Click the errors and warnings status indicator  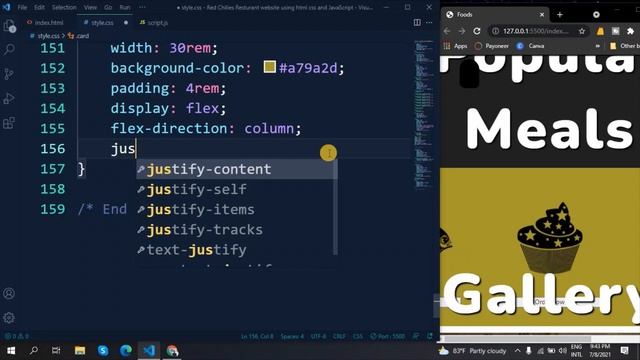point(17,336)
